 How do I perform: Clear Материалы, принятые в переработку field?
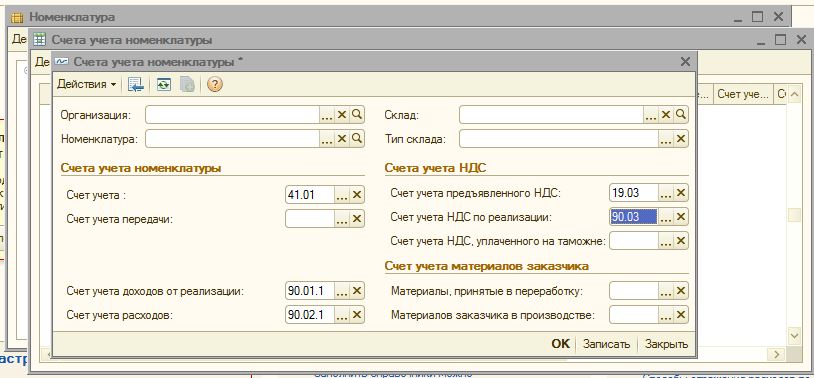pyautogui.click(x=681, y=291)
